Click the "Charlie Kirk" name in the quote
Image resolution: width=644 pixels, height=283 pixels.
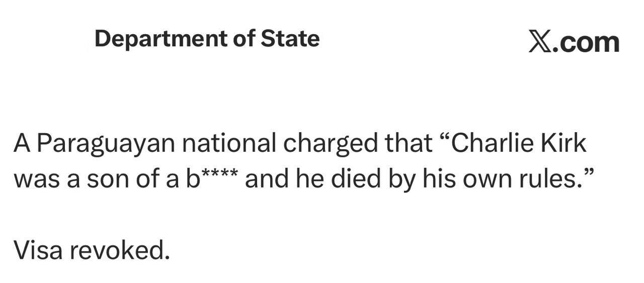[x=519, y=143]
